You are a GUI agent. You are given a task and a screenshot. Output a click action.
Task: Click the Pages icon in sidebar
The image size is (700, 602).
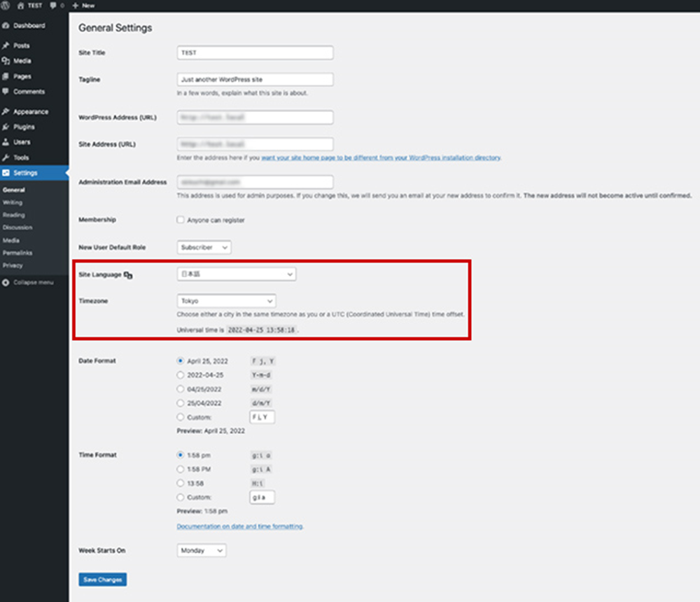coord(6,76)
